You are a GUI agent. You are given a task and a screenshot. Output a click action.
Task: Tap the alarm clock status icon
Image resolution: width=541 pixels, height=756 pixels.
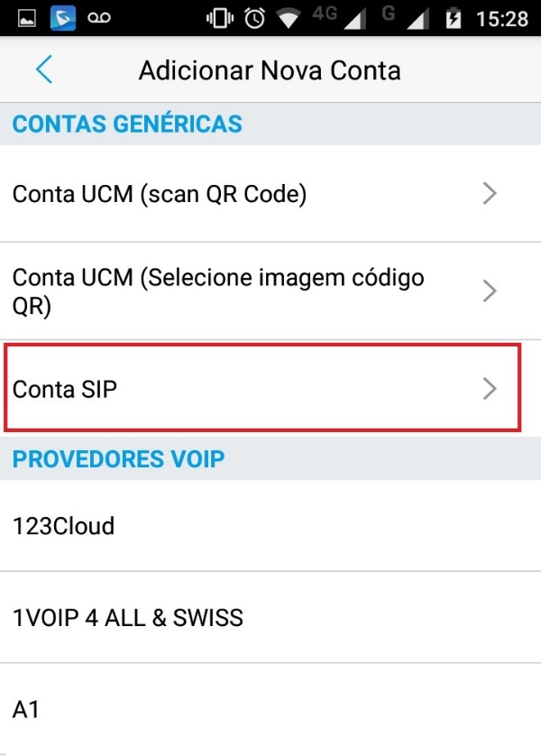[x=255, y=18]
